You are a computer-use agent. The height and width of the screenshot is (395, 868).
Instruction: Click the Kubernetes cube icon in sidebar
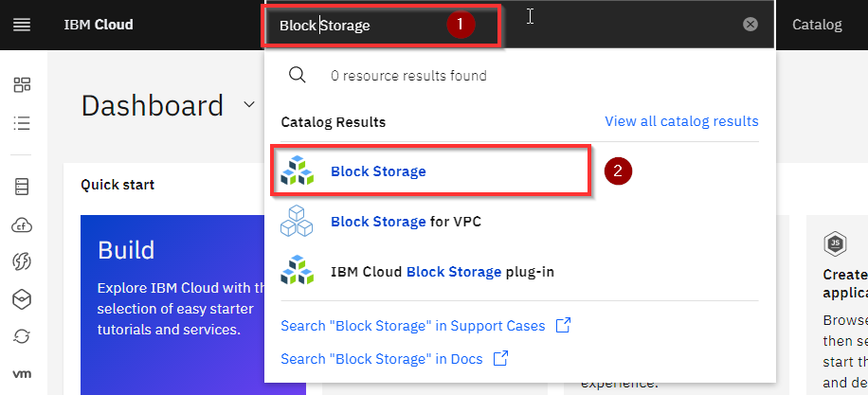tap(22, 299)
